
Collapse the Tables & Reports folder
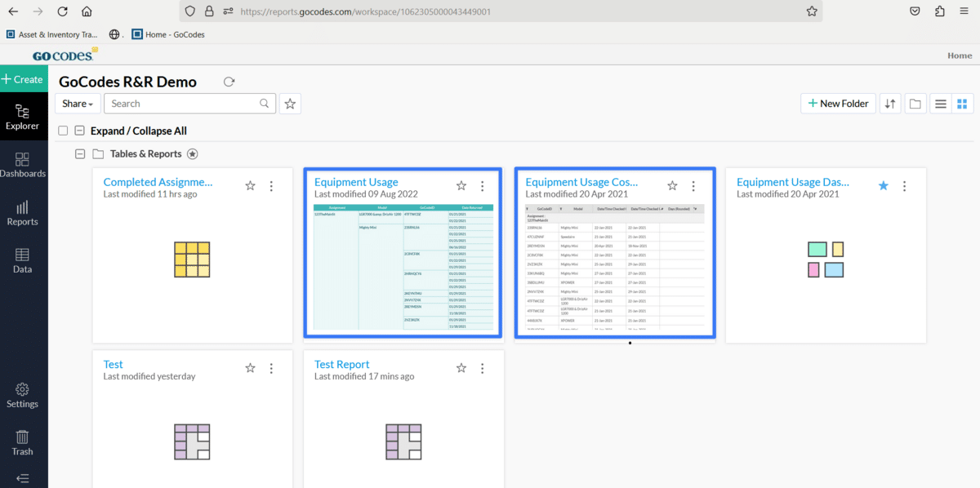(x=80, y=153)
